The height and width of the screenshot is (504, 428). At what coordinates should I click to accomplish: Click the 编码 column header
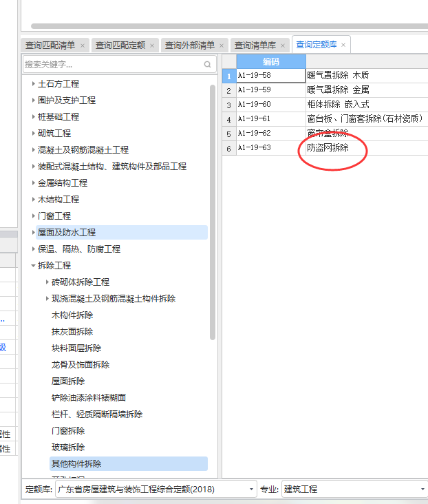pos(271,61)
